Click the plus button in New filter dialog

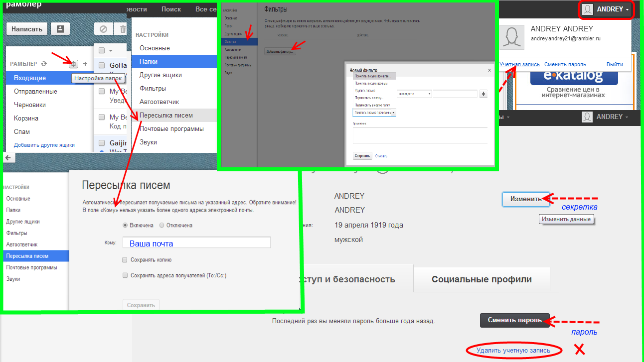[483, 94]
